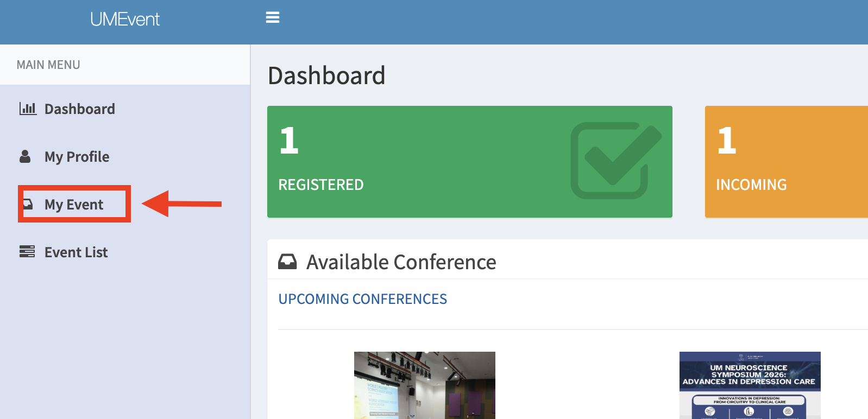This screenshot has width=868, height=419.
Task: Select My Event in sidebar
Action: (x=74, y=205)
